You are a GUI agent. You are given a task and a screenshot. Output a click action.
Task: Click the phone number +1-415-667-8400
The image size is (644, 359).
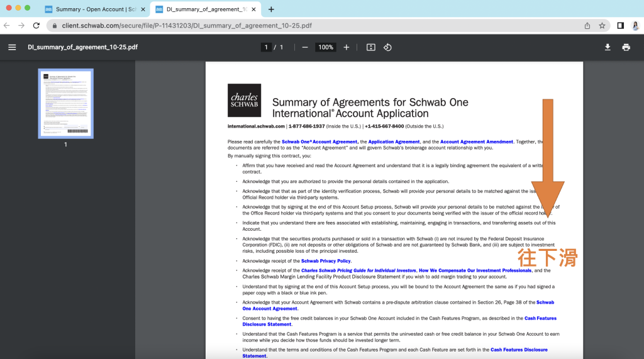point(384,126)
